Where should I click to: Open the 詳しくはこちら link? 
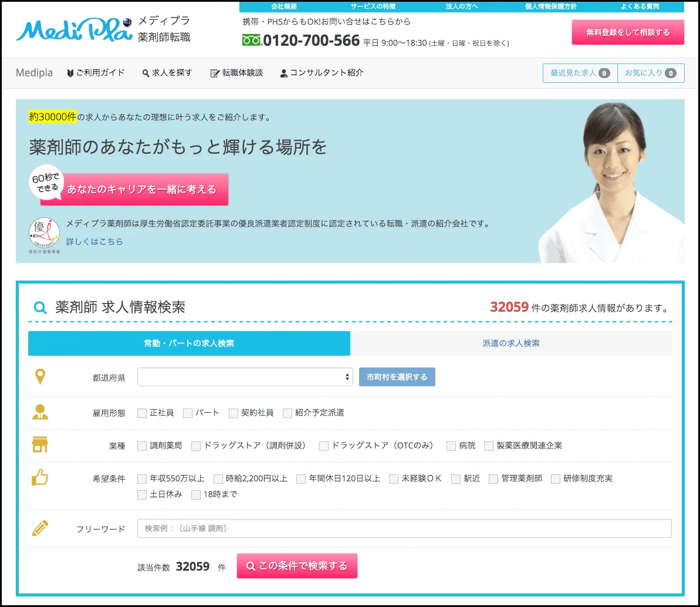click(x=94, y=241)
